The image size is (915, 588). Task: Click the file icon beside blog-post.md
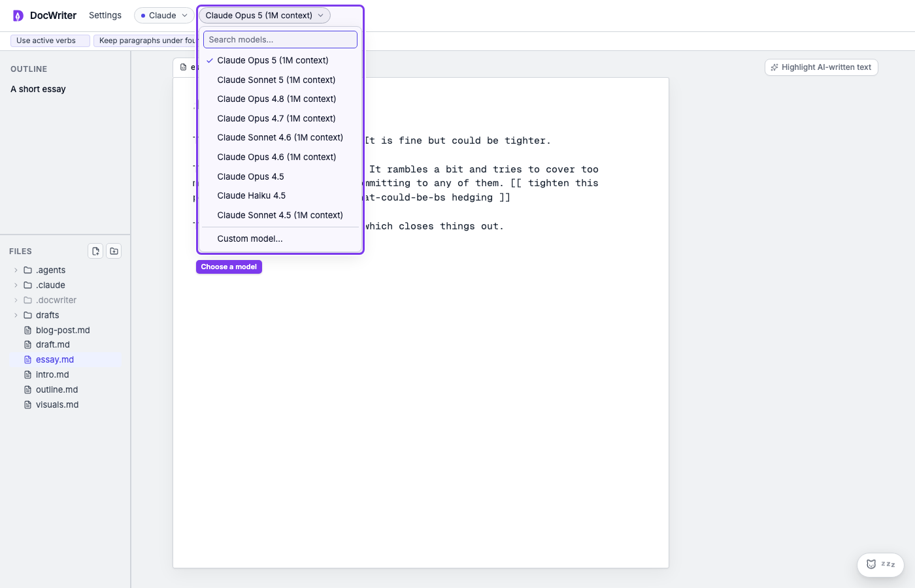(x=27, y=330)
